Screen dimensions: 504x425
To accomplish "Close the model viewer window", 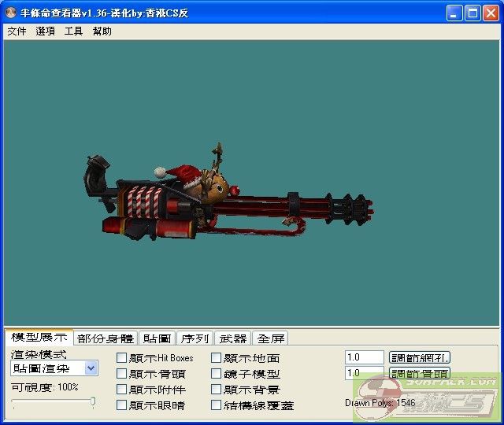I will coord(491,13).
